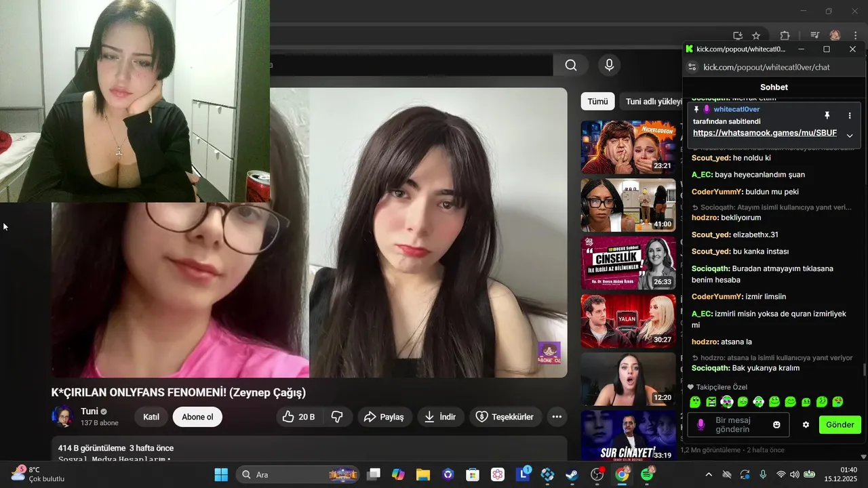Open Microsoft Store from taskbar

click(x=473, y=474)
